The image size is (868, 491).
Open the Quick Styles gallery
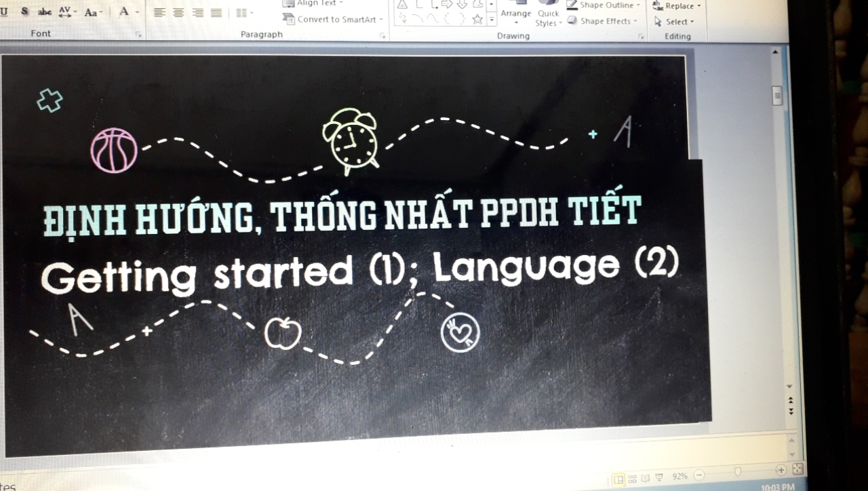click(548, 18)
